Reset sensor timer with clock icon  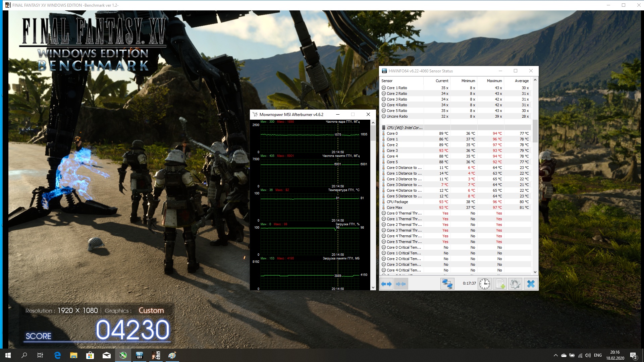click(484, 284)
